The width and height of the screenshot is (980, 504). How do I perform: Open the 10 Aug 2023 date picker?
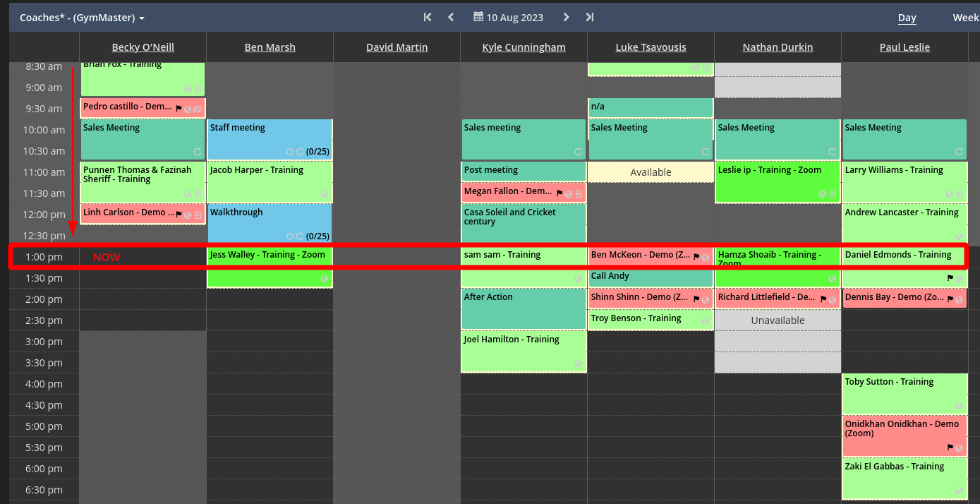pyautogui.click(x=508, y=18)
